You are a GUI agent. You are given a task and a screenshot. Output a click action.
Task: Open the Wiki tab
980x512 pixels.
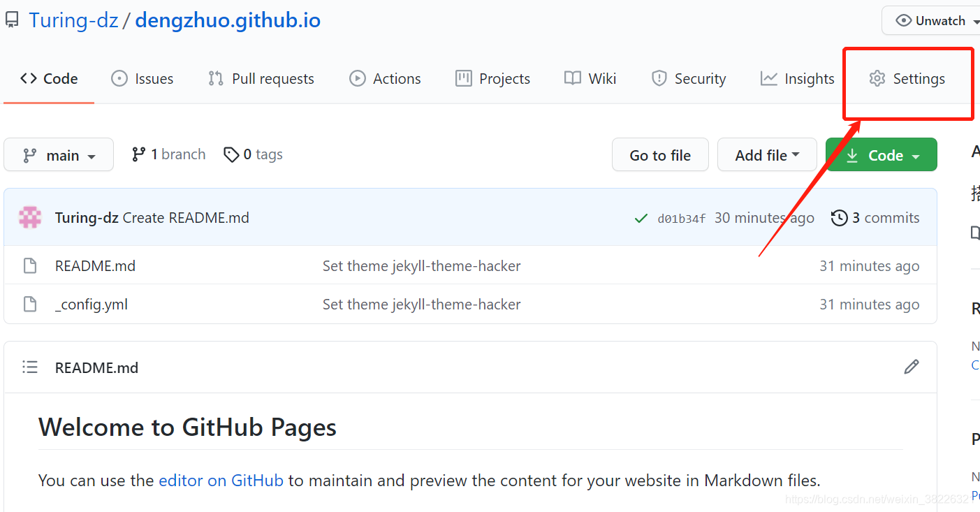tap(590, 79)
